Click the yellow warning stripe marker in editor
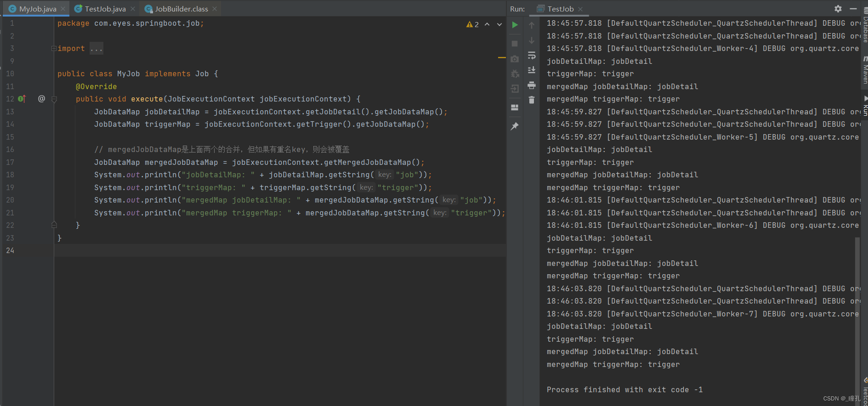Image resolution: width=868 pixels, height=406 pixels. point(502,57)
